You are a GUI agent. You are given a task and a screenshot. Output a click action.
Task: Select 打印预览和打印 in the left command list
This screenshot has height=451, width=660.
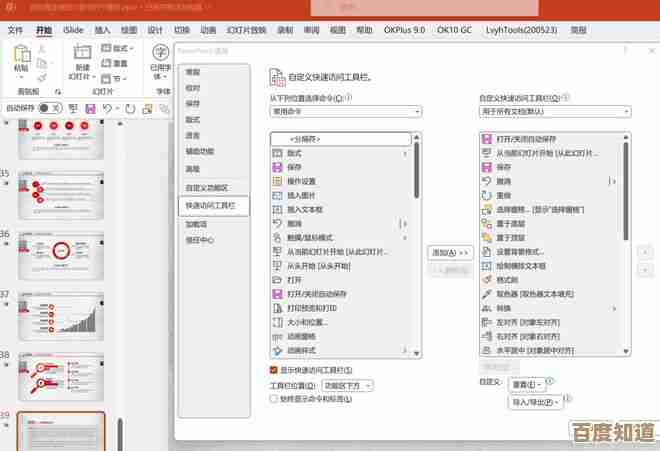341,308
